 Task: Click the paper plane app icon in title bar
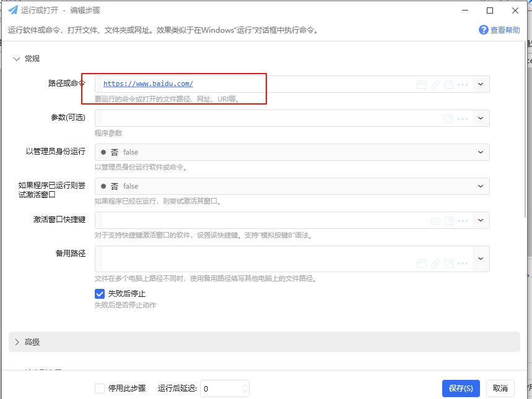tap(13, 10)
